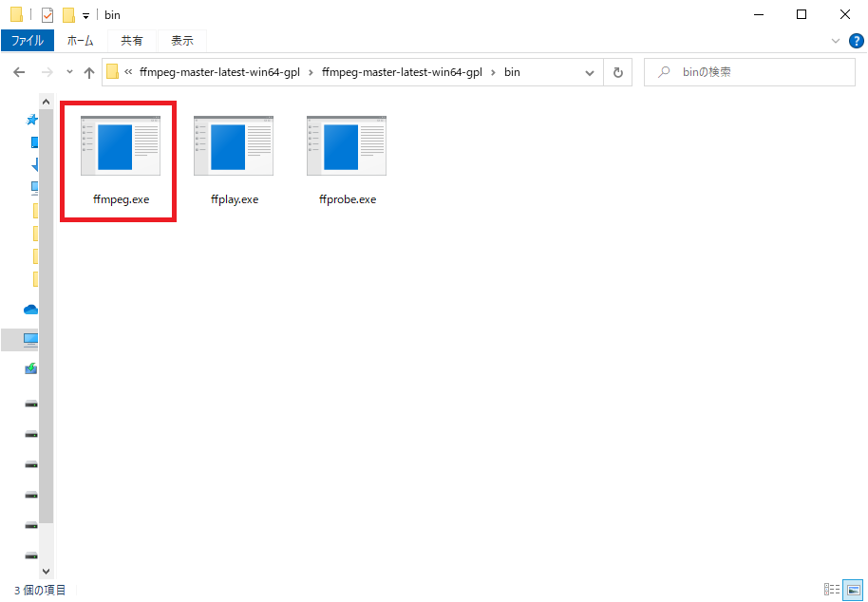Switch to details view in status bar
This screenshot has height=602, width=868.
[x=832, y=590]
